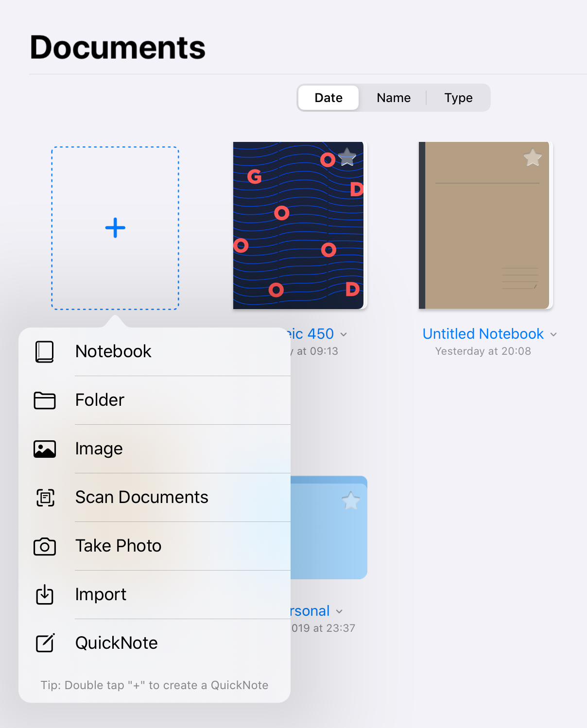Open the blue folder thumbnail
Screen dimensions: 587x728
click(x=329, y=527)
